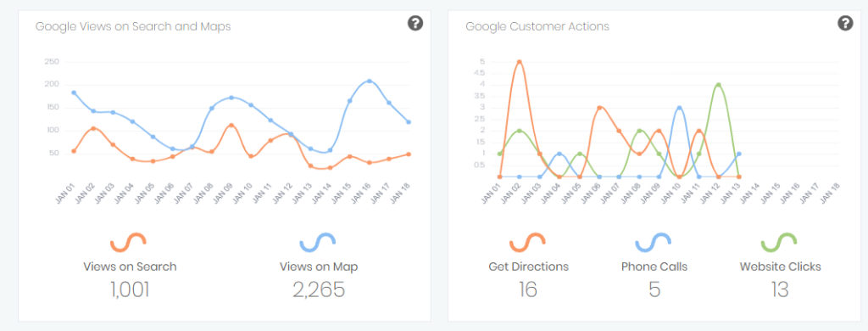
Task: Click the Map views peak point on JAN 16
Action: (370, 81)
